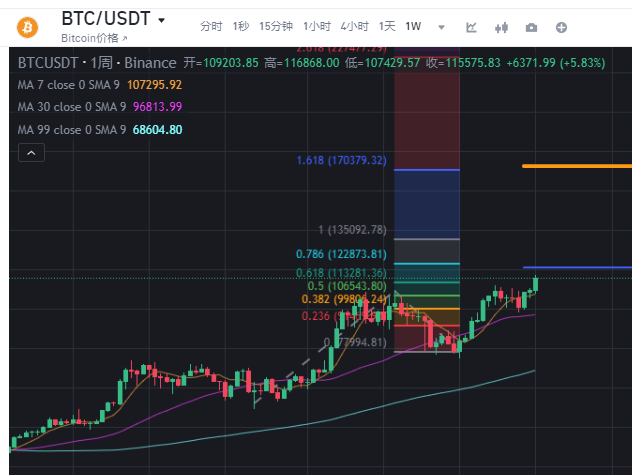This screenshot has width=632, height=475.
Task: Select the blue horizontal line drawing
Action: pos(577,267)
